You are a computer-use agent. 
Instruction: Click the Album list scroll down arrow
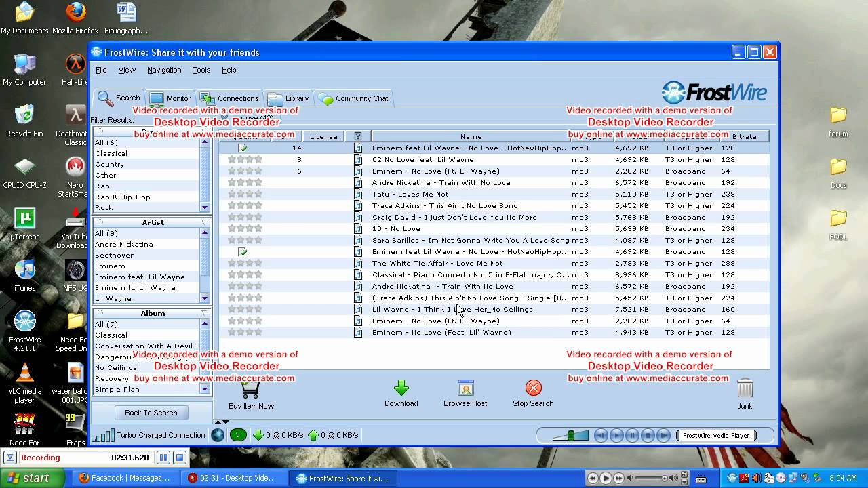click(x=205, y=389)
